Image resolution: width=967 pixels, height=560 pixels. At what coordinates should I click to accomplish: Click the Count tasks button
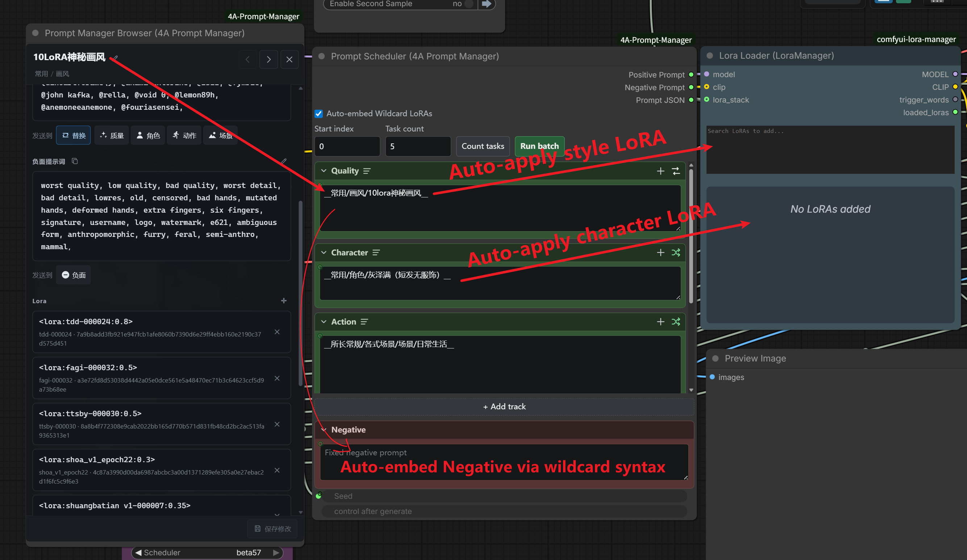pyautogui.click(x=483, y=146)
